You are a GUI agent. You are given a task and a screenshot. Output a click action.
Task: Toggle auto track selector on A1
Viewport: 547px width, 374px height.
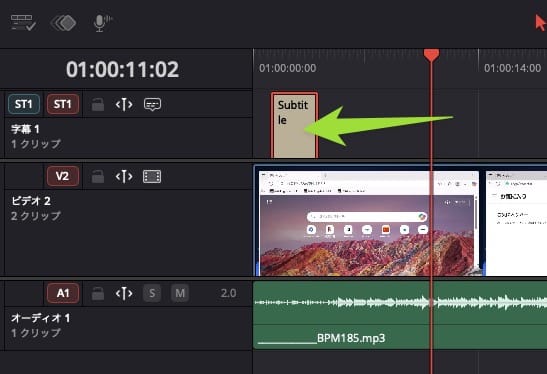point(124,293)
